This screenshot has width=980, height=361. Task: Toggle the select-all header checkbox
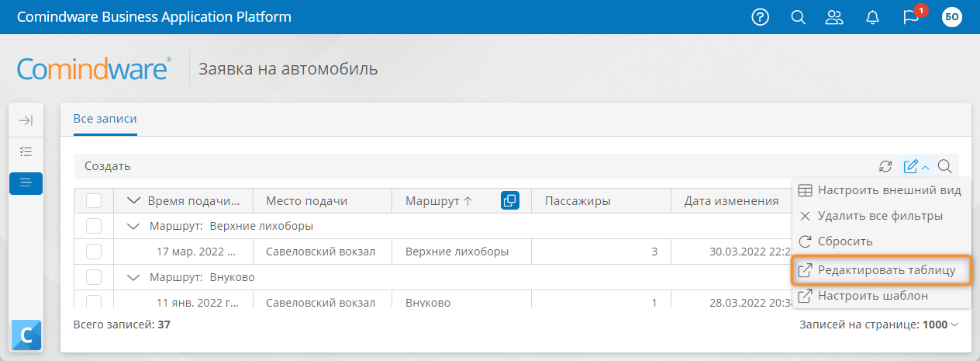[94, 201]
